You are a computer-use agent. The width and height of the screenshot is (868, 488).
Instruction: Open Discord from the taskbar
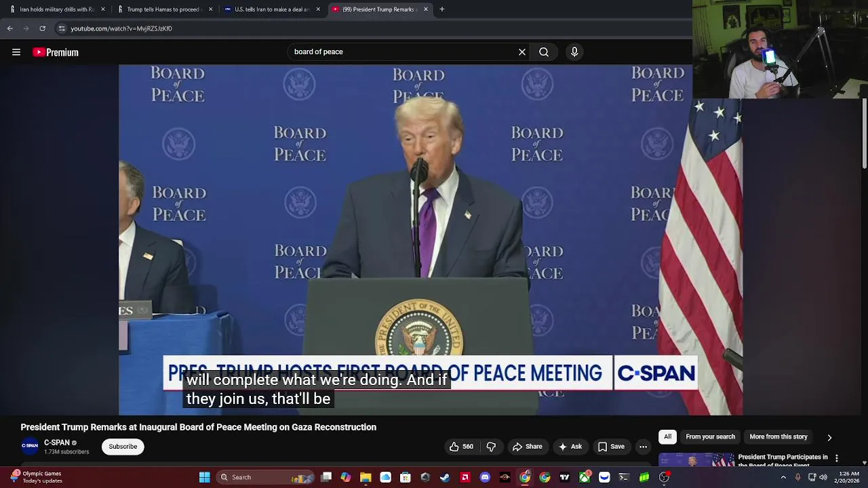coord(485,477)
